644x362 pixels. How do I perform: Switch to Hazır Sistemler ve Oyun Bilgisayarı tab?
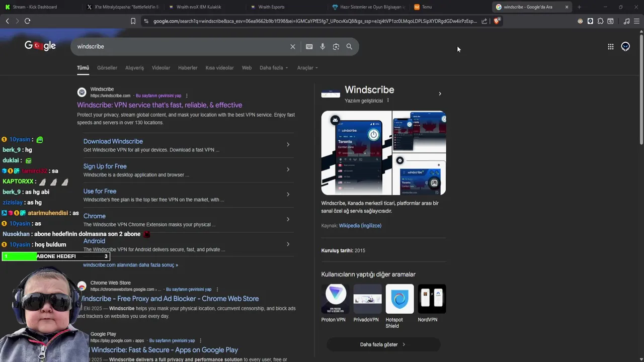click(367, 7)
